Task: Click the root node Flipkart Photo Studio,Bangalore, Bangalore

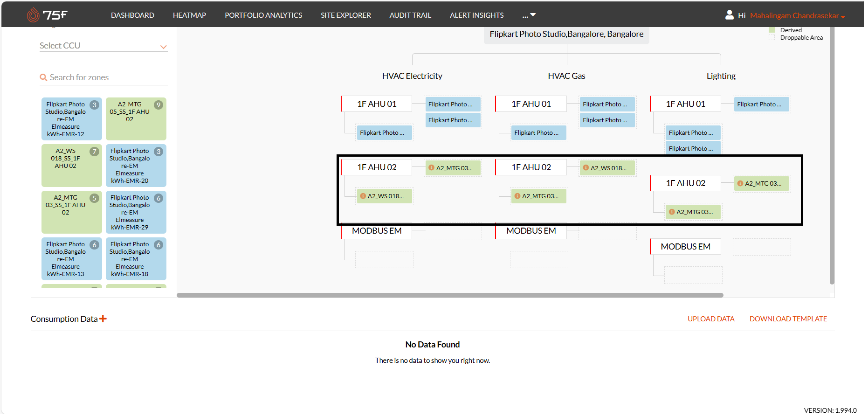Action: pyautogui.click(x=566, y=34)
